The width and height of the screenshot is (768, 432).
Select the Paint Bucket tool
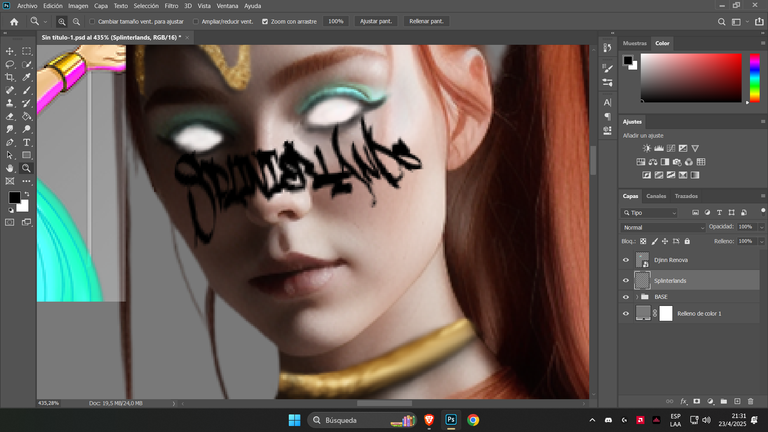(x=26, y=117)
